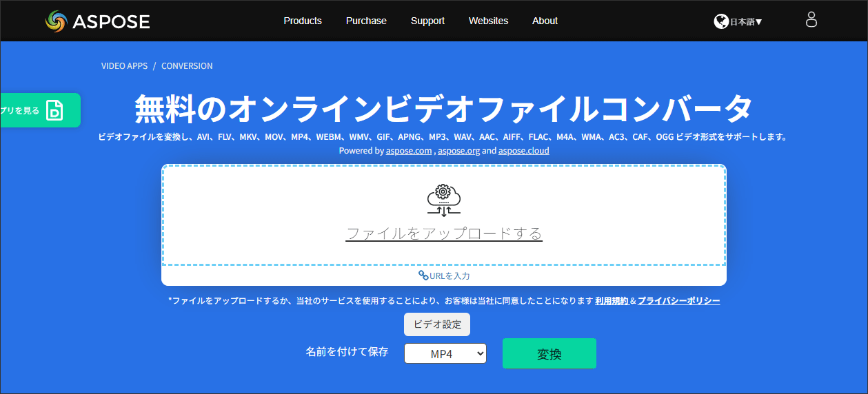The height and width of the screenshot is (394, 868).
Task: Open the MP4 output format dropdown
Action: [x=445, y=353]
